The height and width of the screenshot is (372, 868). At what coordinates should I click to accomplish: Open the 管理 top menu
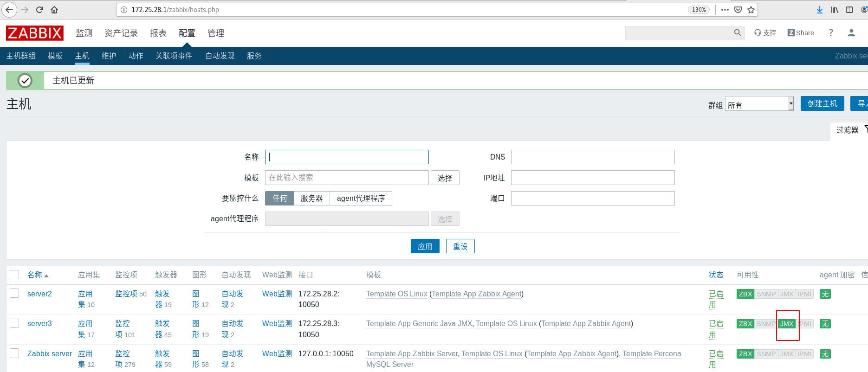(216, 33)
